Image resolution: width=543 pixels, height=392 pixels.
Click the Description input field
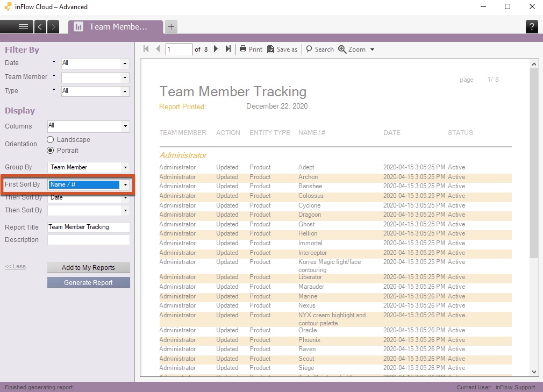(88, 240)
